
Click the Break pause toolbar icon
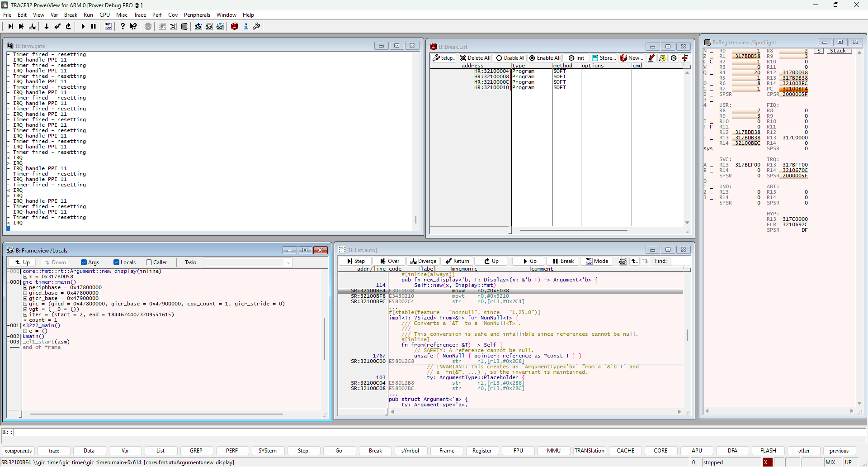(93, 26)
